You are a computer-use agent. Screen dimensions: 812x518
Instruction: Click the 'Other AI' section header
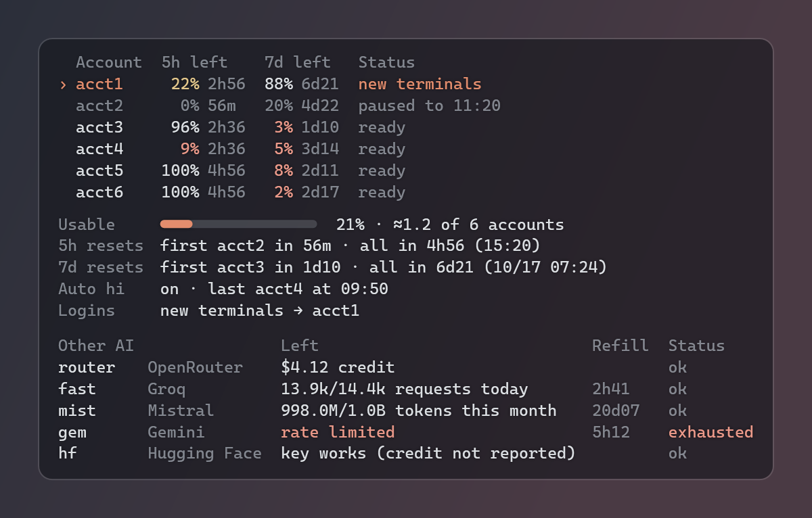pos(96,346)
